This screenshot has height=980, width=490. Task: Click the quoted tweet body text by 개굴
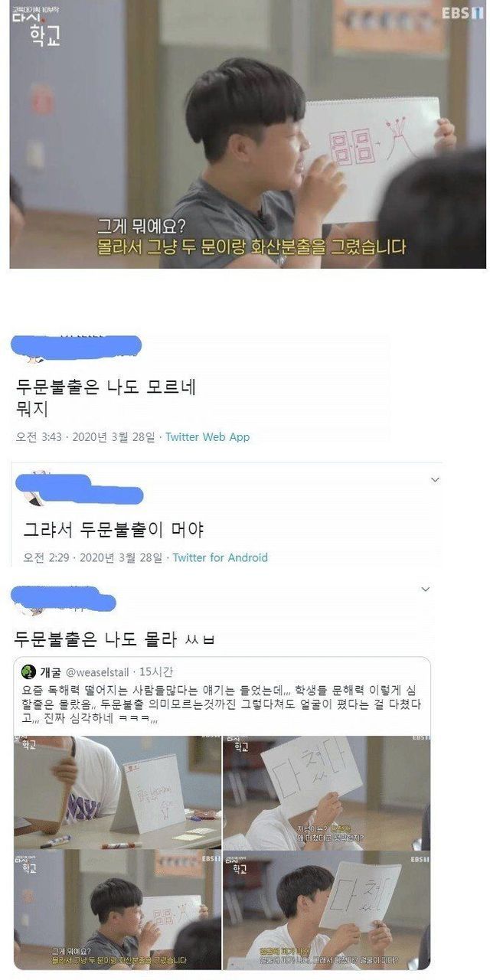pyautogui.click(x=221, y=705)
